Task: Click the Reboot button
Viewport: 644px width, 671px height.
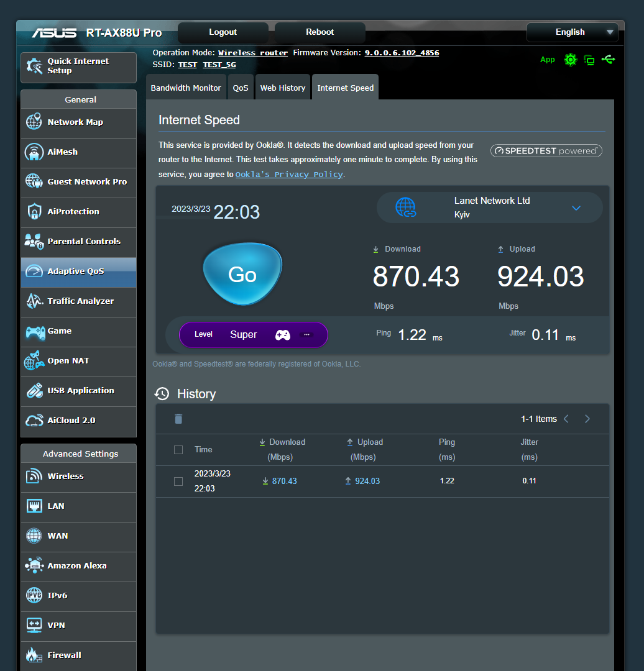Action: click(x=320, y=32)
